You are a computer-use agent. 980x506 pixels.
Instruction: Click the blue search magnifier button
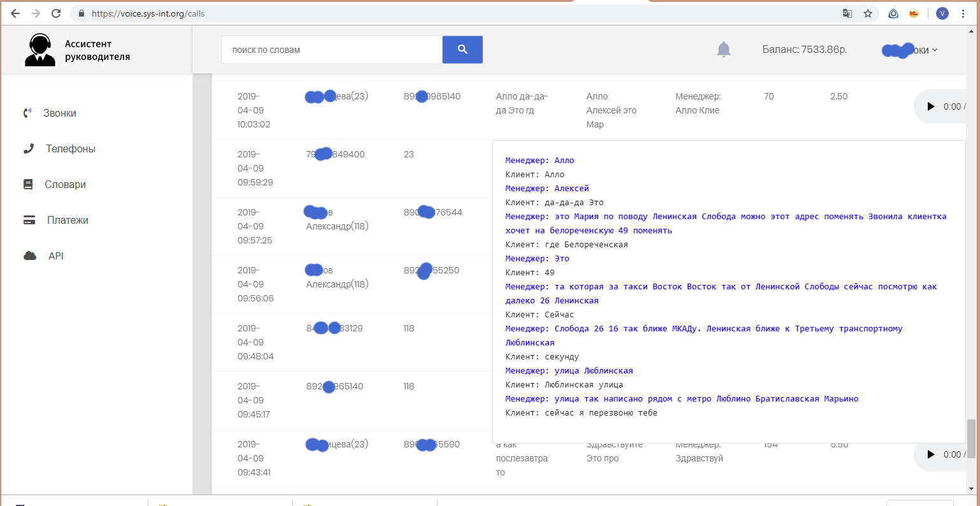coord(462,50)
